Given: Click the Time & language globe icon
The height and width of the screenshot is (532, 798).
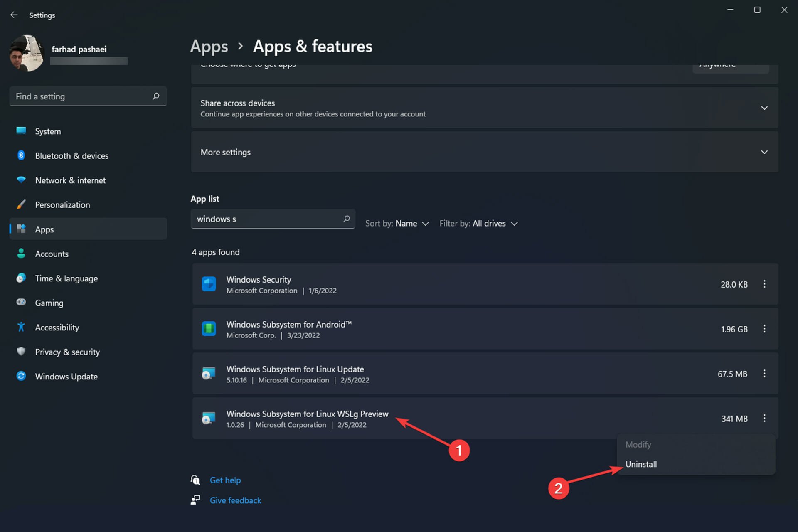Looking at the screenshot, I should click(21, 278).
